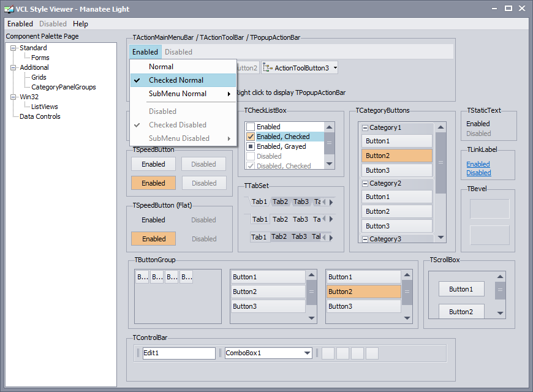Select CategoryPanelGroups in the tree

click(x=64, y=87)
